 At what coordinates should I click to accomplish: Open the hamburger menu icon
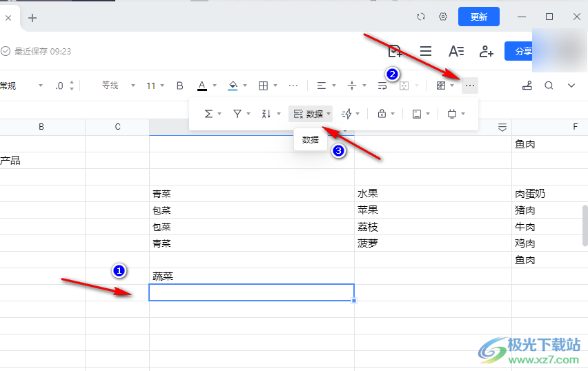coord(426,51)
